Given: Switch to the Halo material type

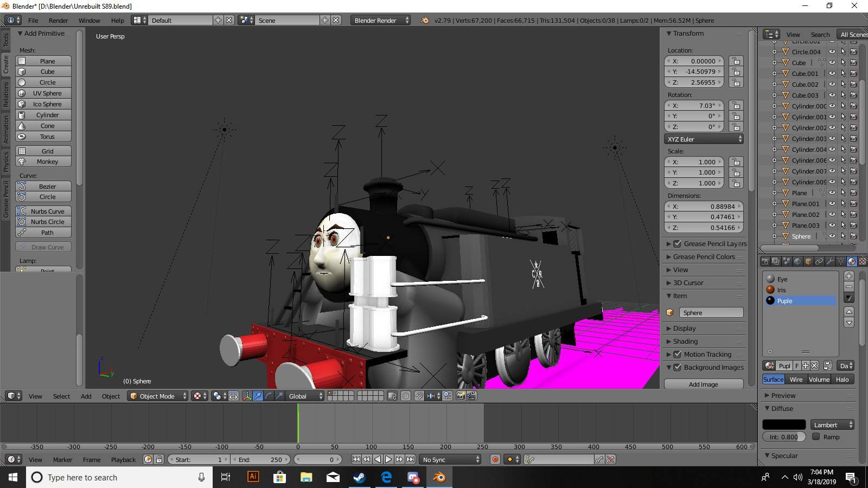Looking at the screenshot, I should point(843,380).
